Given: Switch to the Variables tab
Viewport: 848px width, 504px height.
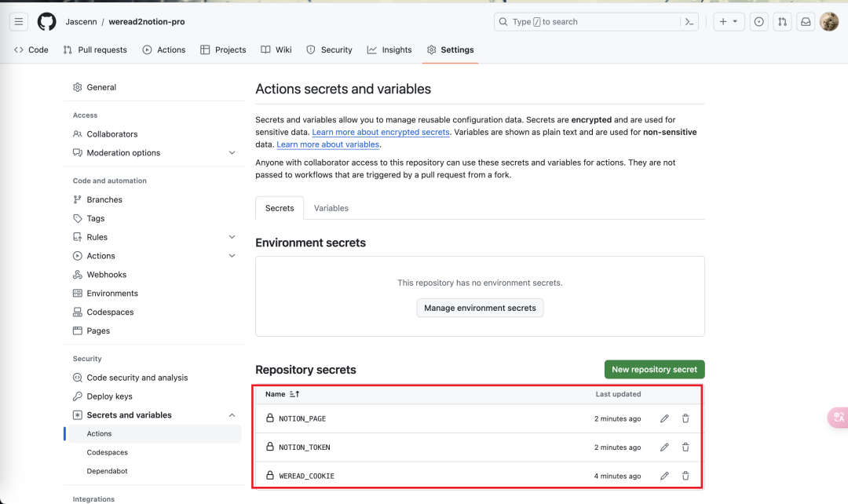Looking at the screenshot, I should tap(331, 208).
